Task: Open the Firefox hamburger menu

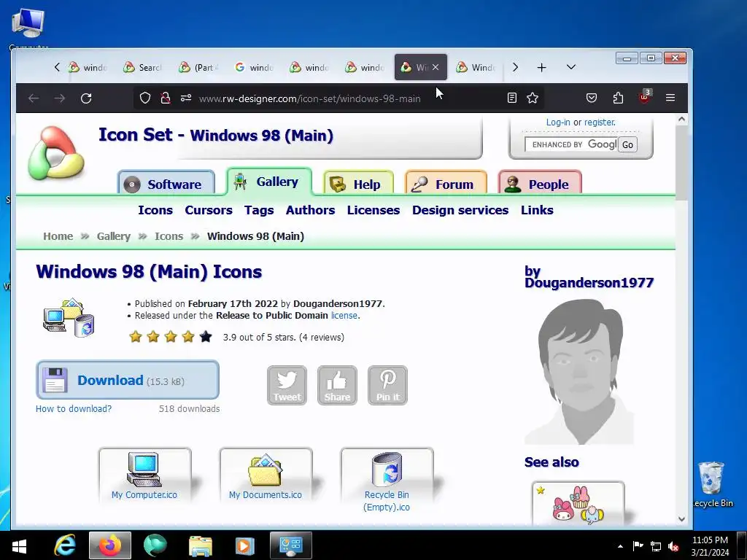Action: coord(670,98)
